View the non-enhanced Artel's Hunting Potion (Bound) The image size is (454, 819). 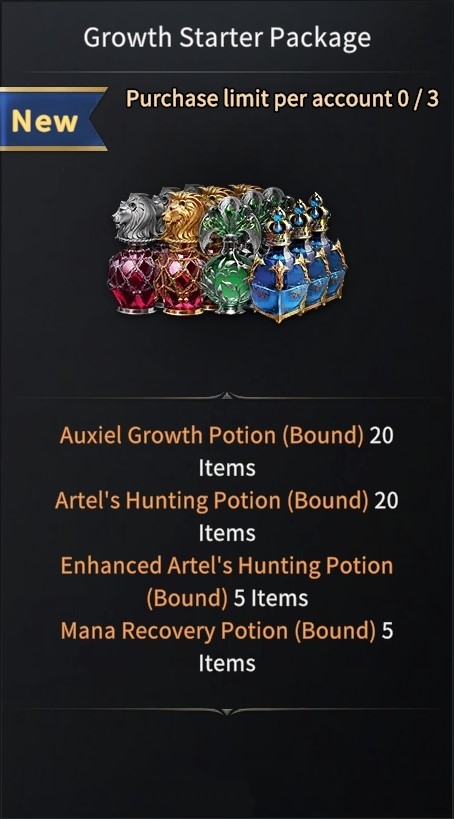[x=212, y=500]
